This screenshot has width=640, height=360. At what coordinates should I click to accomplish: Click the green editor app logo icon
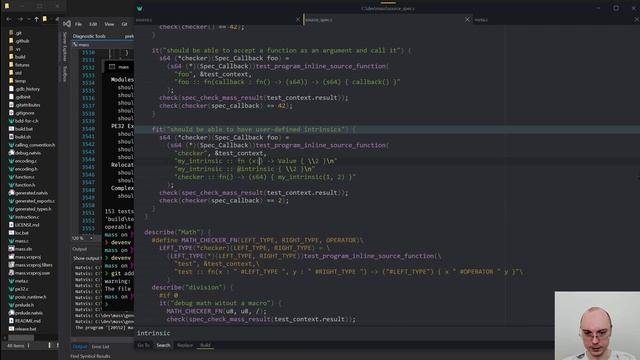coord(140,8)
